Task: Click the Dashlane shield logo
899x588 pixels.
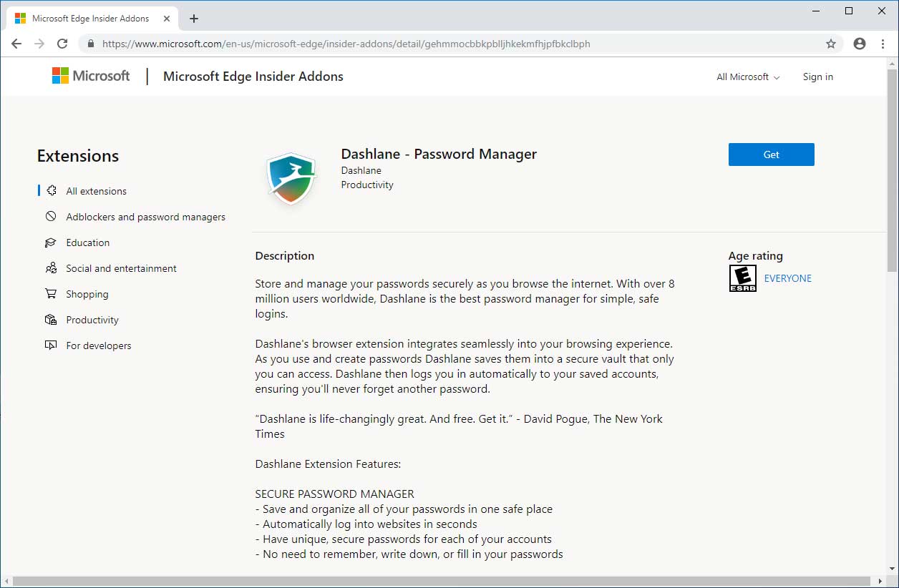Action: pos(291,178)
